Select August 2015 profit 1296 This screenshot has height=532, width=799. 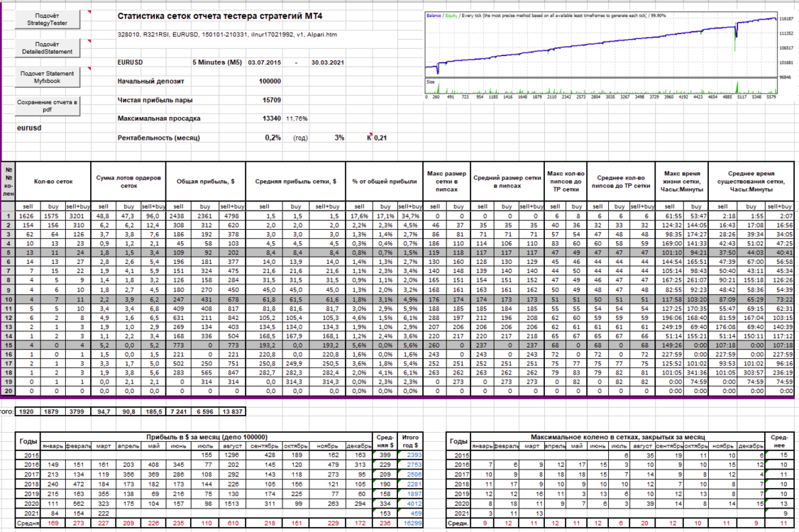pyautogui.click(x=232, y=455)
